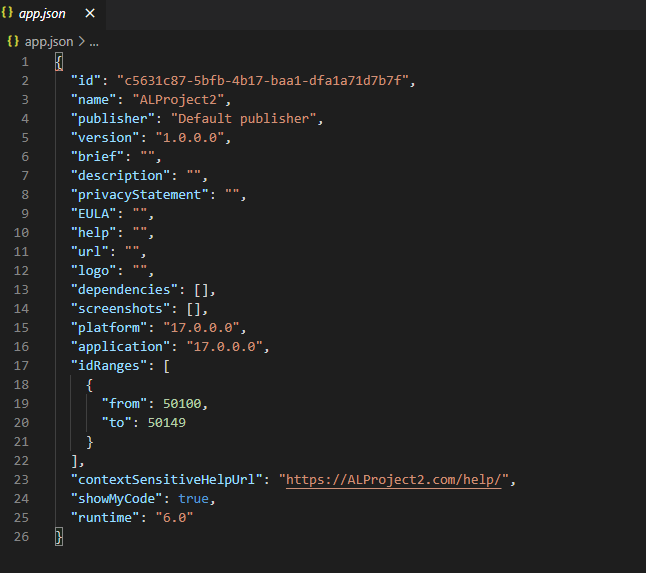Click the JSON file icon in the breadcrumb

13,41
